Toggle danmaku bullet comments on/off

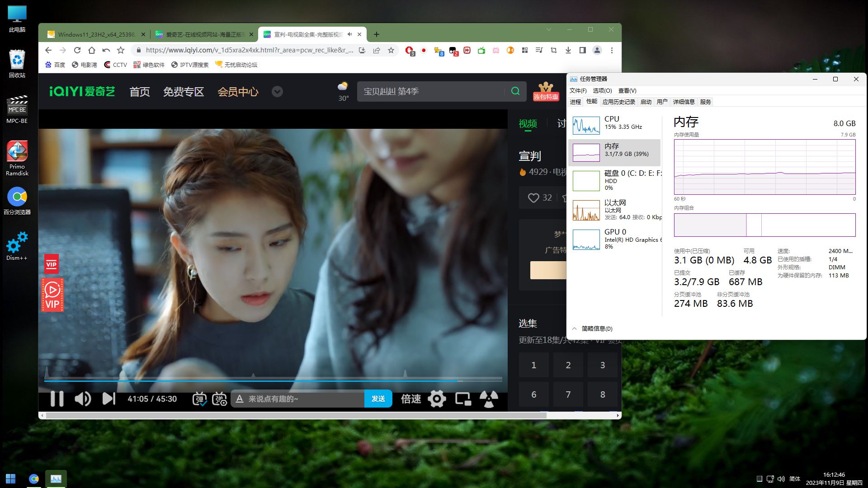[x=199, y=399]
